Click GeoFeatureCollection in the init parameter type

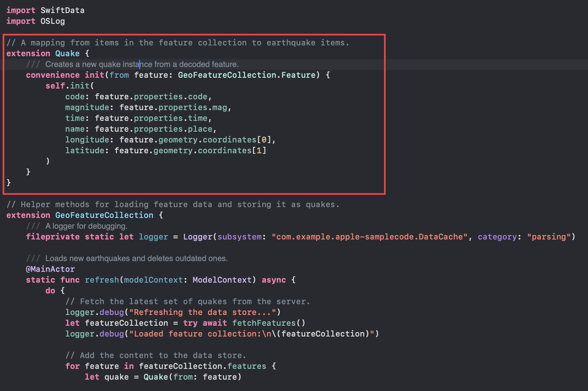[227, 75]
